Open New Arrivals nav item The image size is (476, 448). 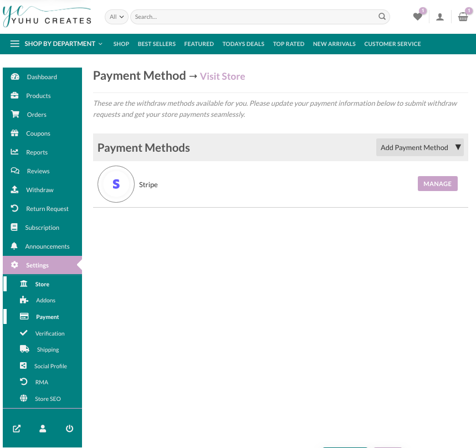(x=334, y=44)
